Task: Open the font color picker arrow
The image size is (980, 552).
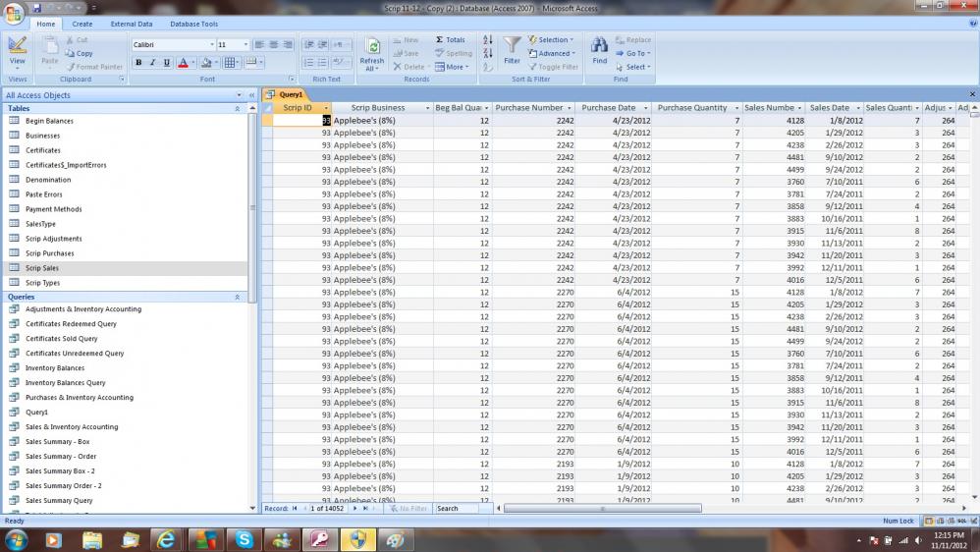Action: [x=192, y=63]
